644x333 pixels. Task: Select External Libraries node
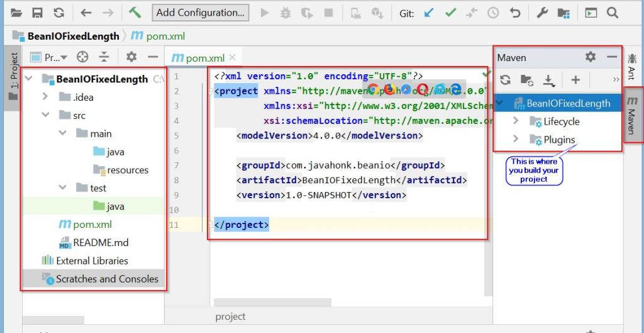click(85, 261)
